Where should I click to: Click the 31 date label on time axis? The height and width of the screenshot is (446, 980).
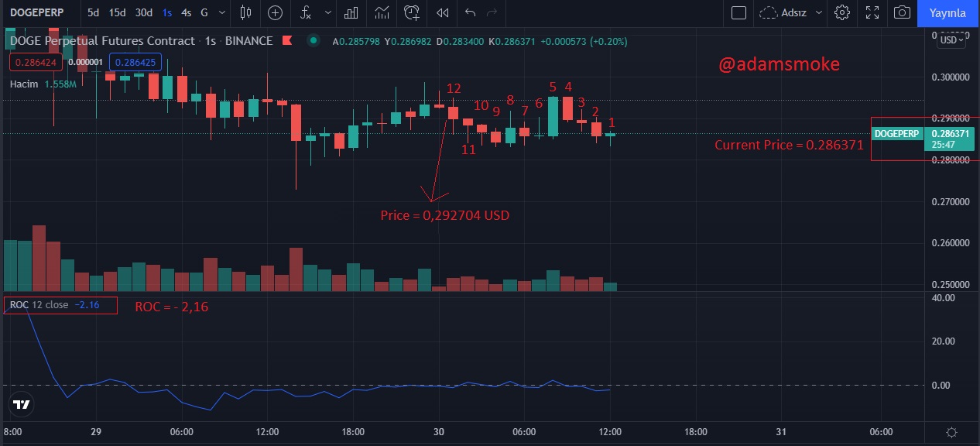click(x=781, y=431)
